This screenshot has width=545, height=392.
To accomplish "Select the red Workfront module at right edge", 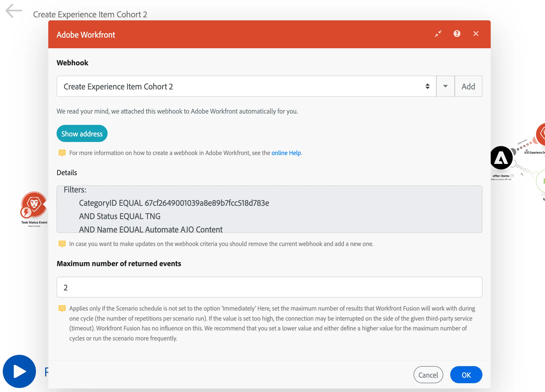I will coord(540,134).
